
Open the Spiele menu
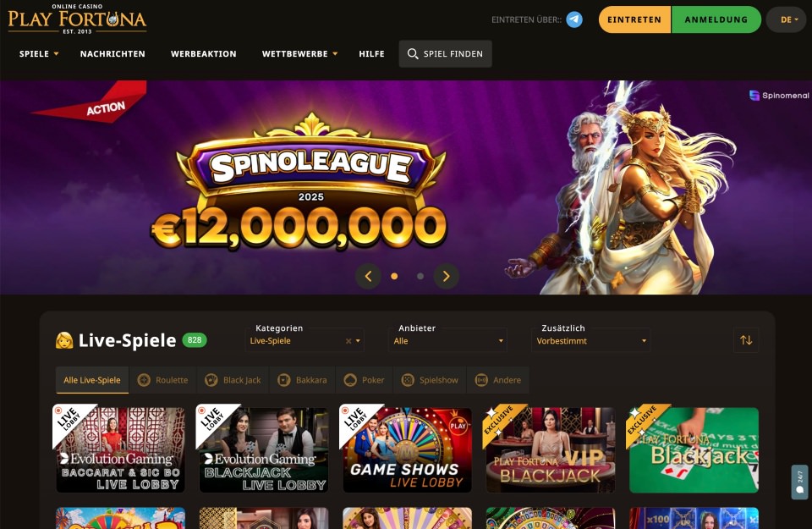39,54
